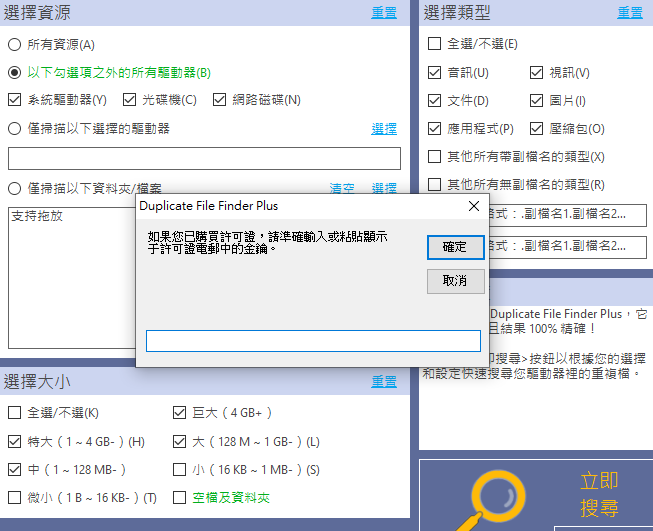This screenshot has width=653, height=531.
Task: Click 重置 link in 選擇類型 header
Action: (630, 13)
